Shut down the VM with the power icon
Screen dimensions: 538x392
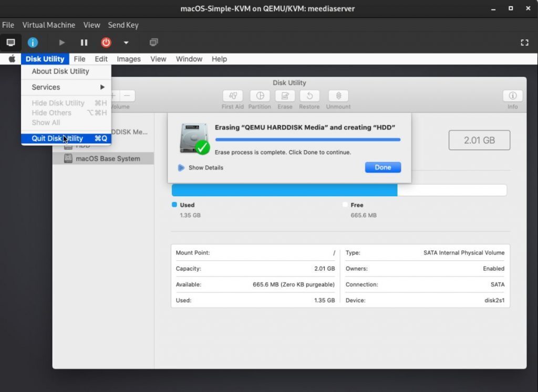106,43
